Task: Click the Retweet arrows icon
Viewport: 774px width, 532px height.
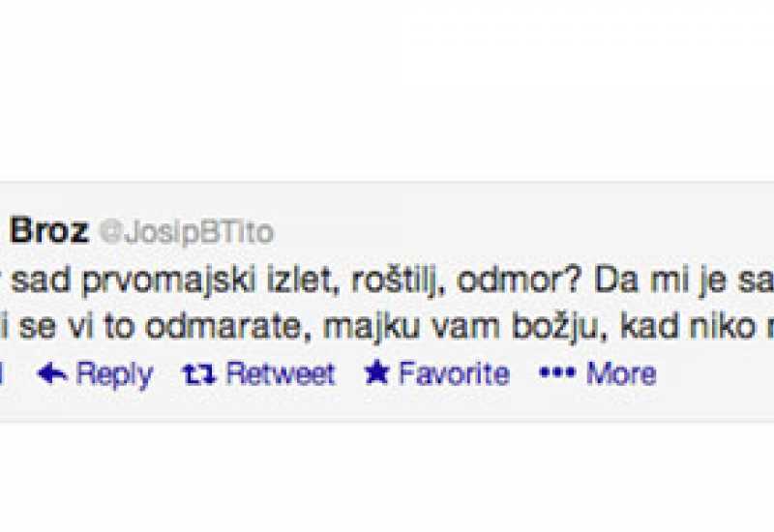Action: click(199, 374)
